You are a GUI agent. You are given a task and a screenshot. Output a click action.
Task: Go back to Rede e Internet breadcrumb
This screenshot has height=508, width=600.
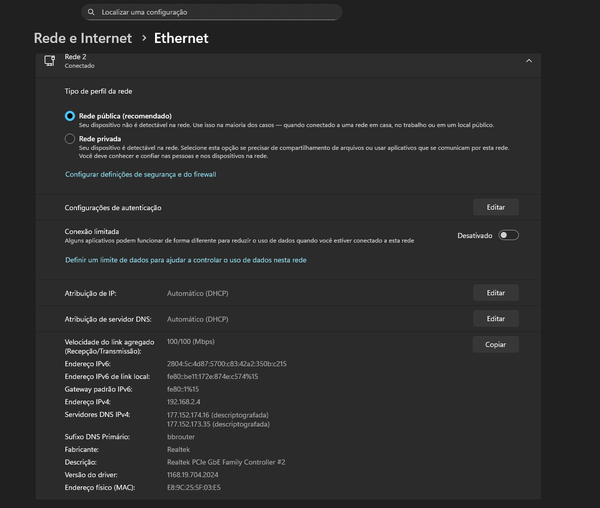(82, 38)
